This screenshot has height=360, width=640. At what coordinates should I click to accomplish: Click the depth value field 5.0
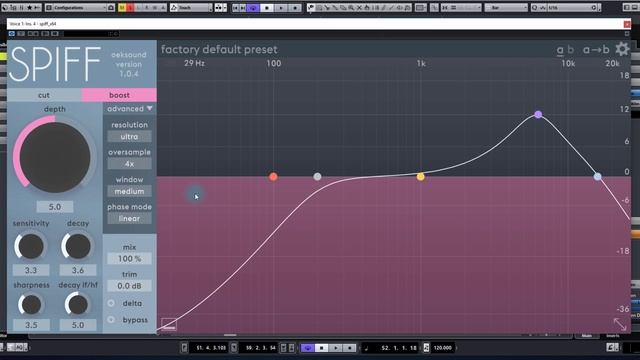55,207
